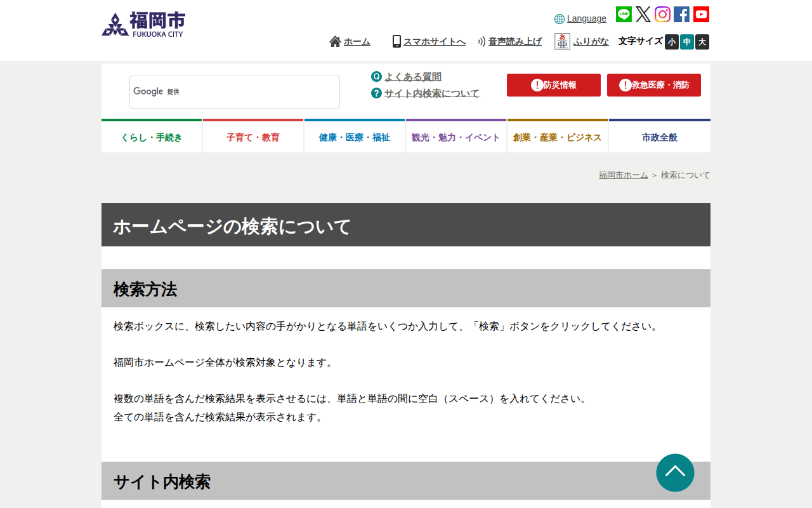The height and width of the screenshot is (508, 812).
Task: Click the Facebook icon
Action: [x=681, y=14]
